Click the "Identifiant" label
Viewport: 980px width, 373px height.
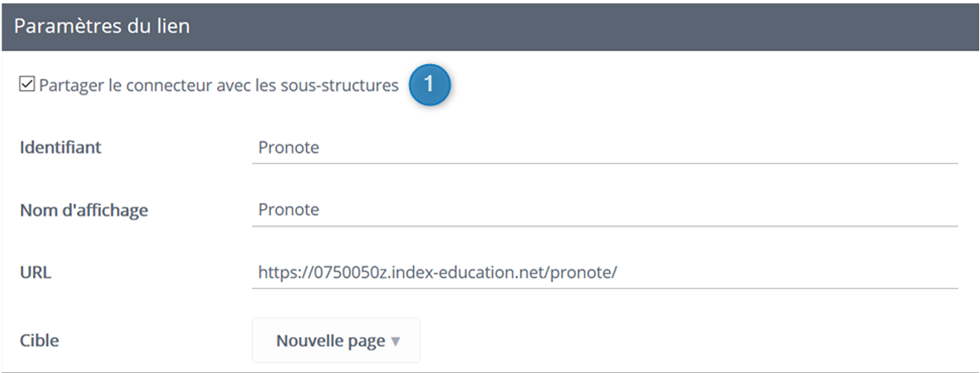[x=61, y=148]
